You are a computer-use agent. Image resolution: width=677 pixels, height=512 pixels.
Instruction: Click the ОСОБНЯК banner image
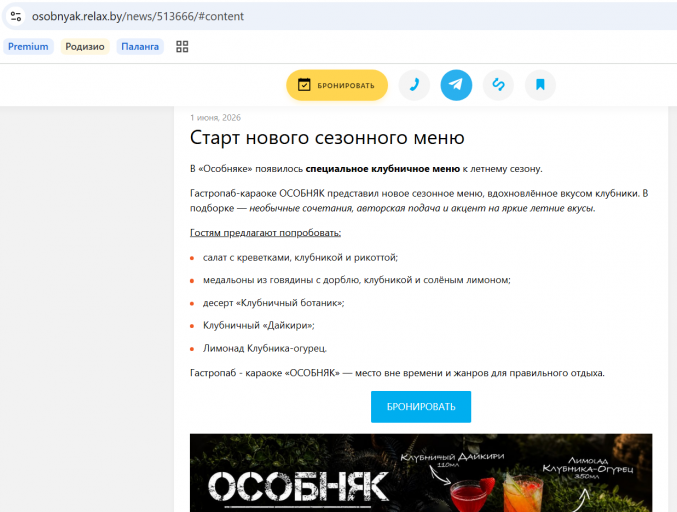(421, 473)
